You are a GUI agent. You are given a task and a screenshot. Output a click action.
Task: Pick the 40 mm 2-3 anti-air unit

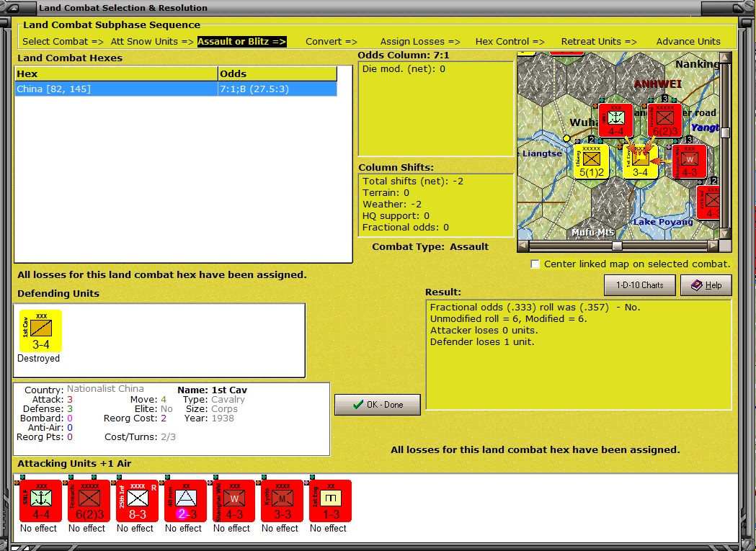click(186, 501)
